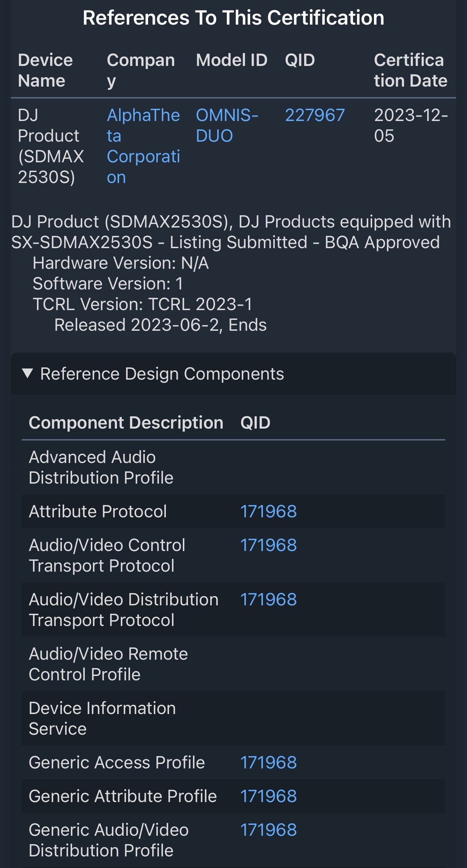Open the Generic Access Profile QID link
This screenshot has width=467, height=868.
click(x=269, y=763)
